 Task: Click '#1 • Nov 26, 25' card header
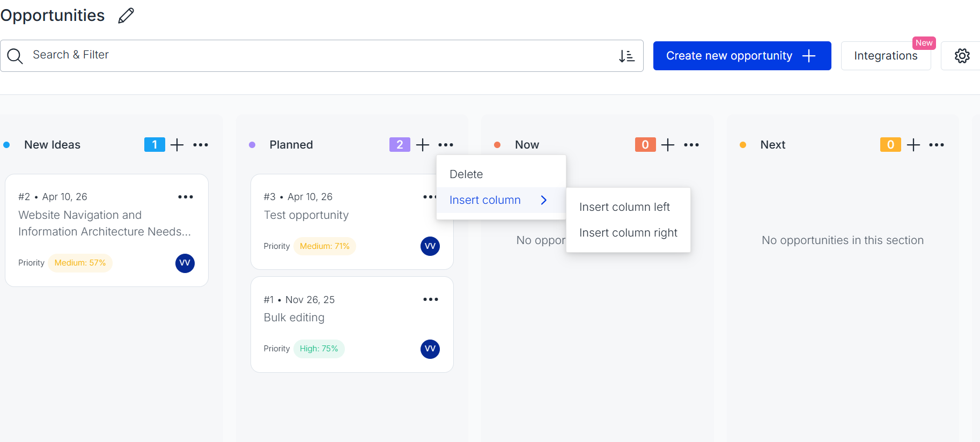coord(299,300)
